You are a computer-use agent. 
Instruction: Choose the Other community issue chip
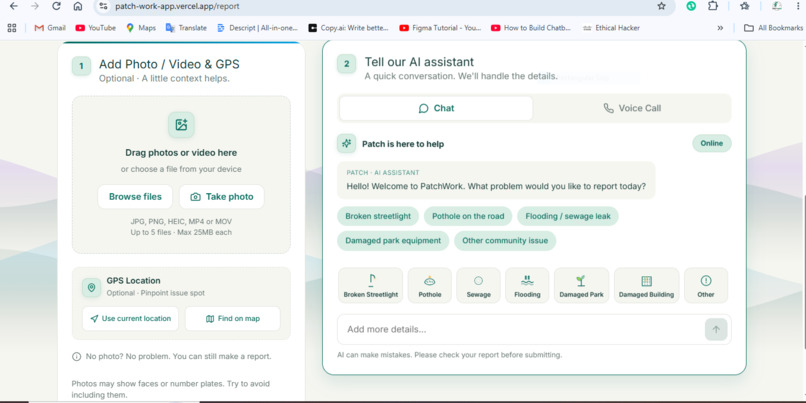(x=505, y=241)
